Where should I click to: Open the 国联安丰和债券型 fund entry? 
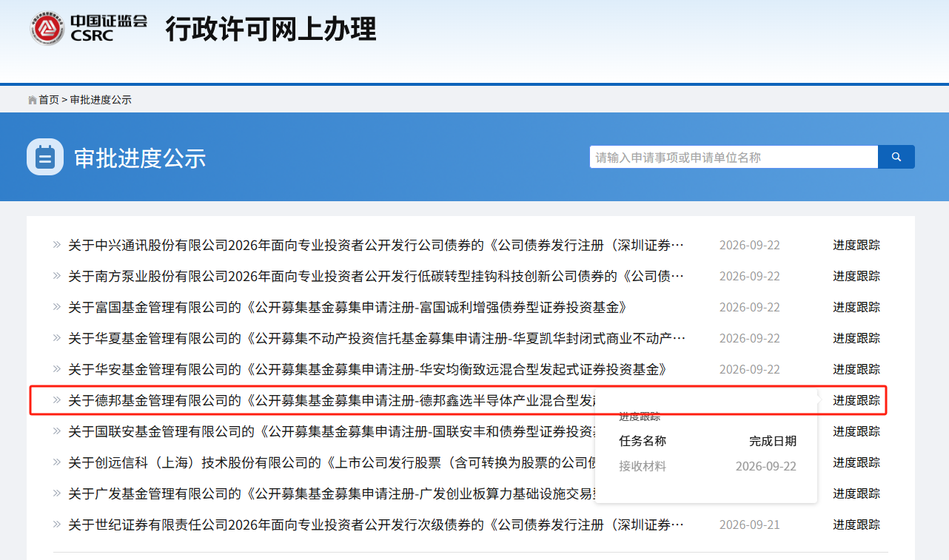tap(332, 431)
